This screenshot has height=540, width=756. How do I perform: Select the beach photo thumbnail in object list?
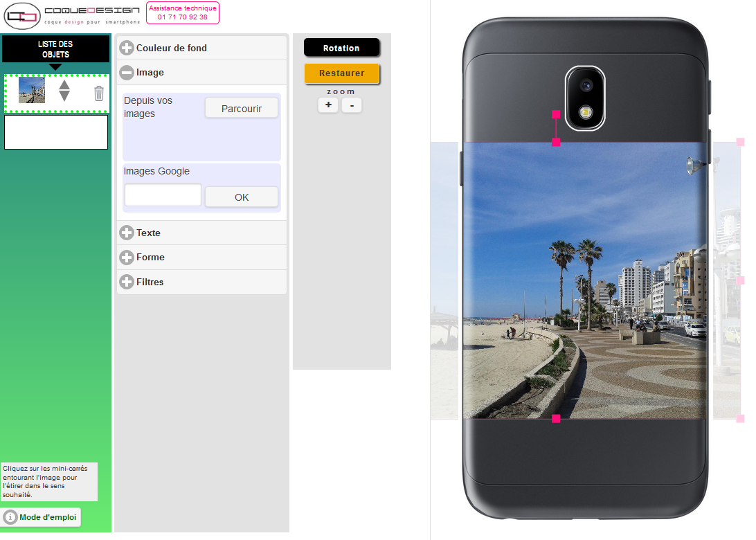tap(32, 90)
